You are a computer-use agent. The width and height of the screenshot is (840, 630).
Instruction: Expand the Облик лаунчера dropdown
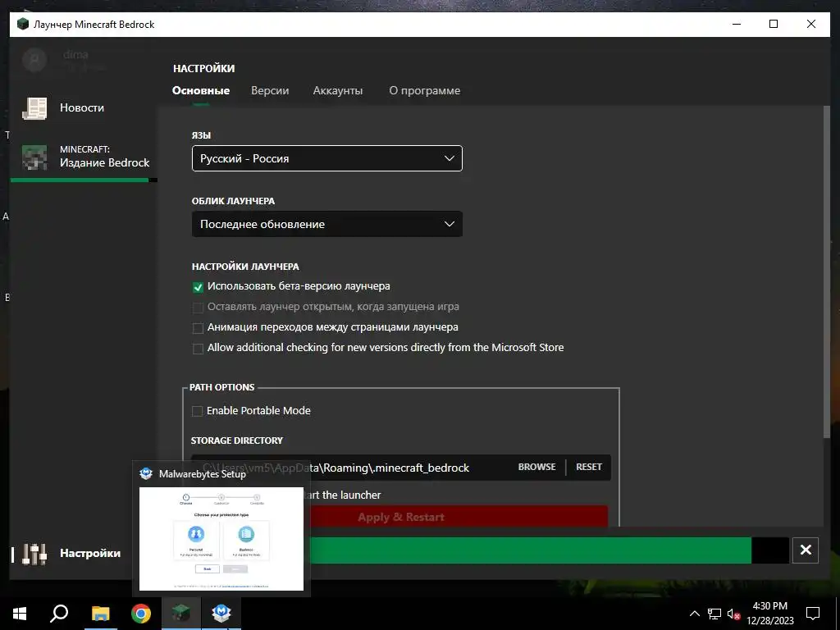(x=326, y=224)
